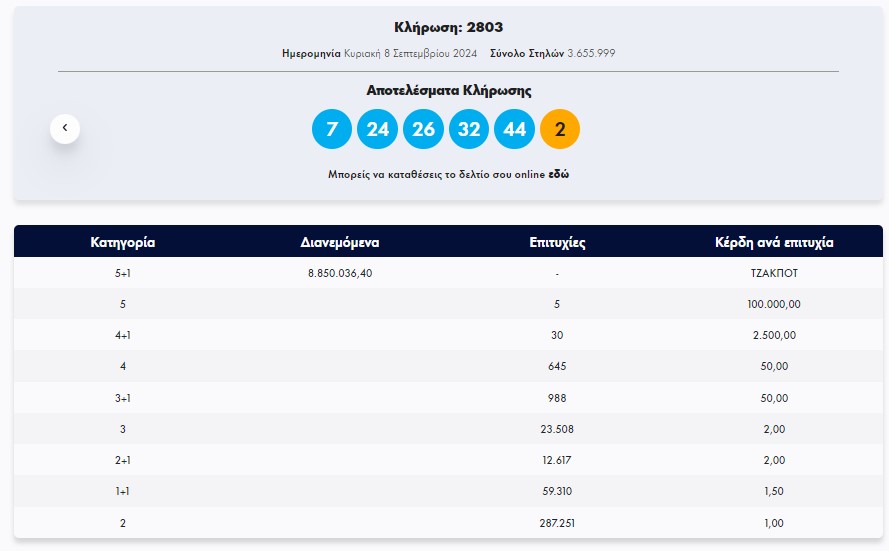Open the 'εδώ' online ticket link

558,175
